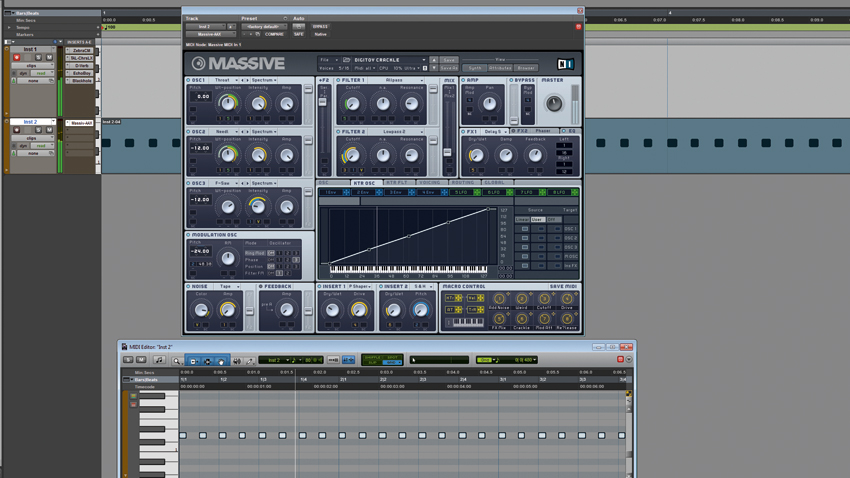
Task: Switch to the Routing tab
Action: (463, 183)
